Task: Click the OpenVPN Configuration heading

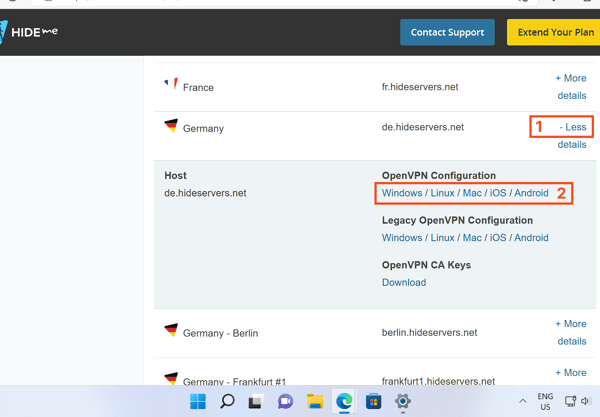Action: (x=439, y=176)
